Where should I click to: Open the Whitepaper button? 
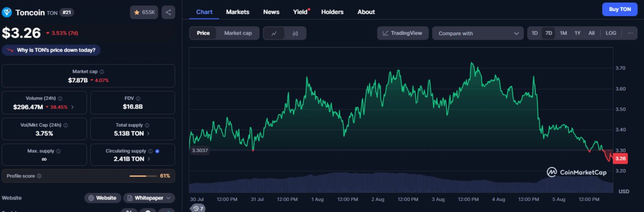coord(149,198)
